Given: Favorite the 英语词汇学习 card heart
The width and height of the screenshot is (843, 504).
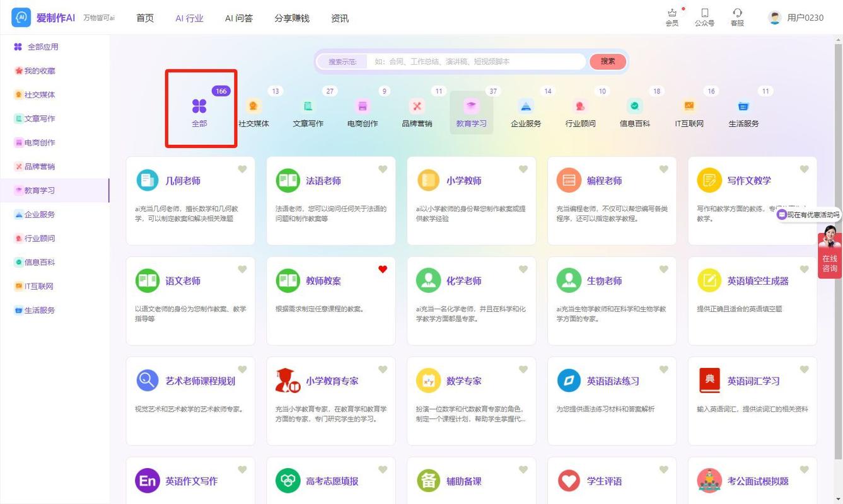Looking at the screenshot, I should pos(804,369).
